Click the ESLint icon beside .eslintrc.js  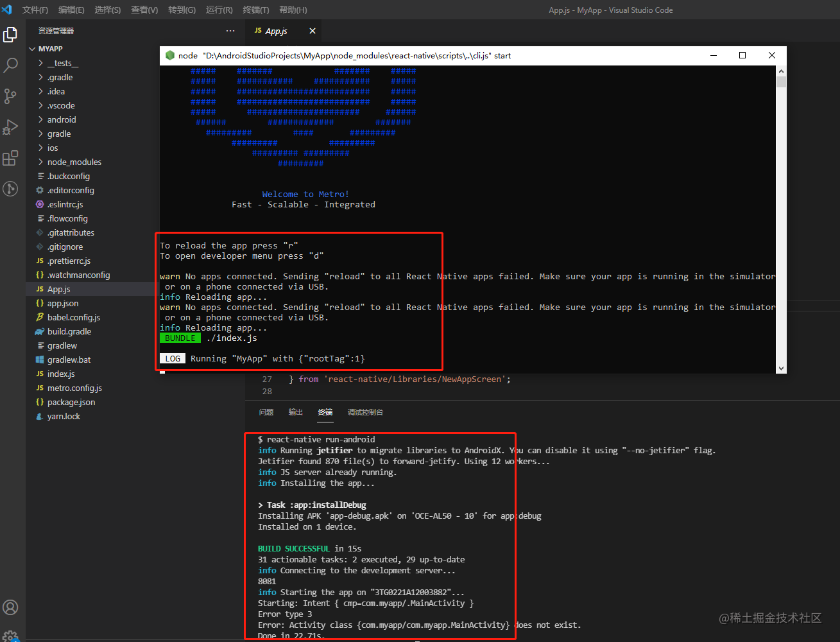(x=40, y=204)
